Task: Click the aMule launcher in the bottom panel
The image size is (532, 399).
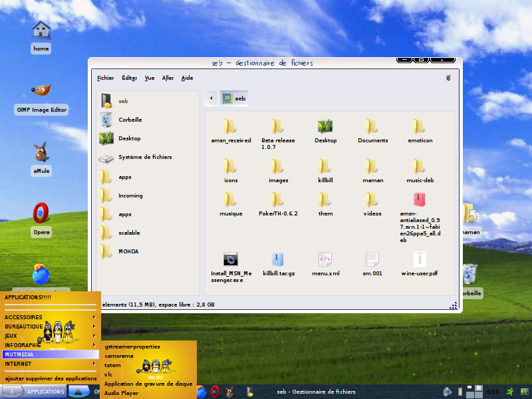Action: pos(229,392)
